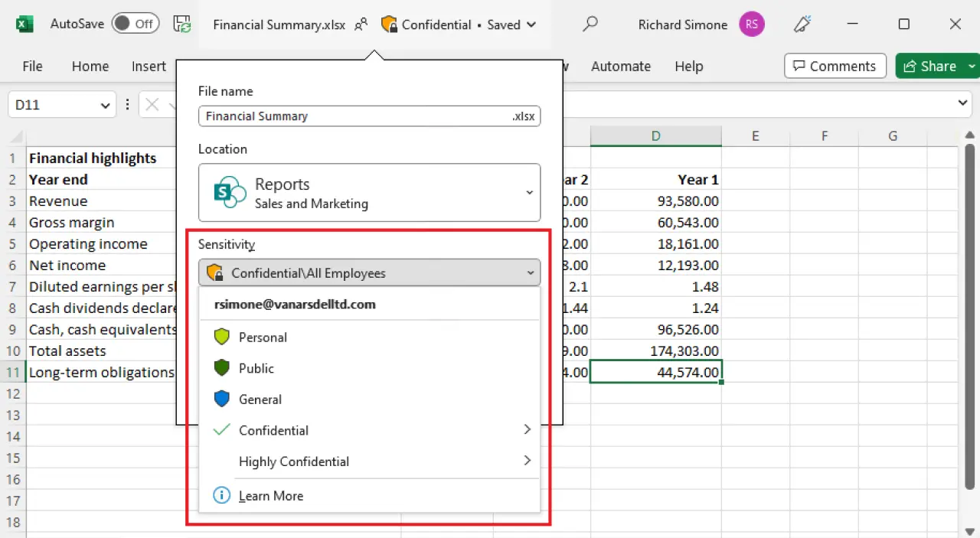This screenshot has height=538, width=980.
Task: Click the vertical scrollbar
Action: coord(969,315)
